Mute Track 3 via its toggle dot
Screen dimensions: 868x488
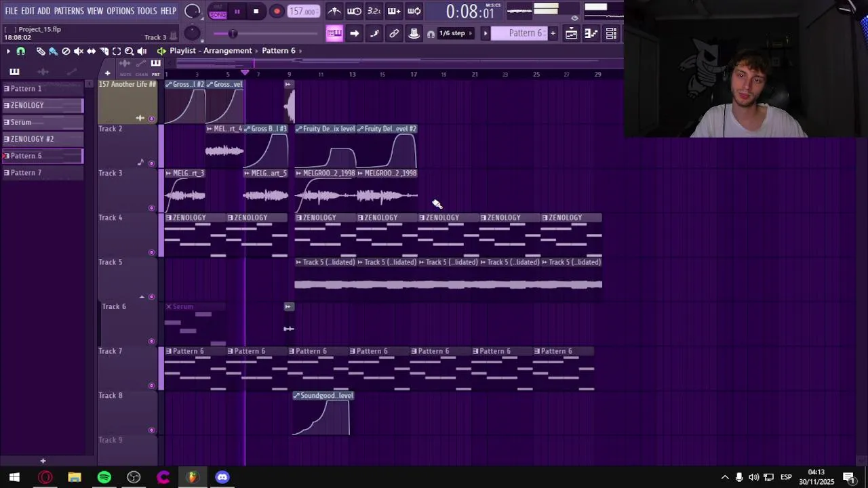pos(151,208)
